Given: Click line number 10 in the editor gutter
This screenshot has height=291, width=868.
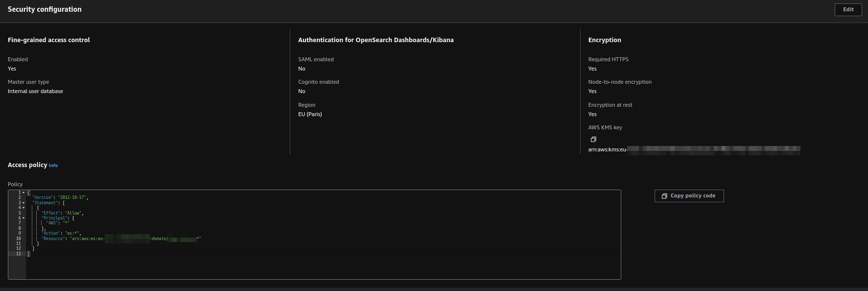Looking at the screenshot, I should pos(19,239).
